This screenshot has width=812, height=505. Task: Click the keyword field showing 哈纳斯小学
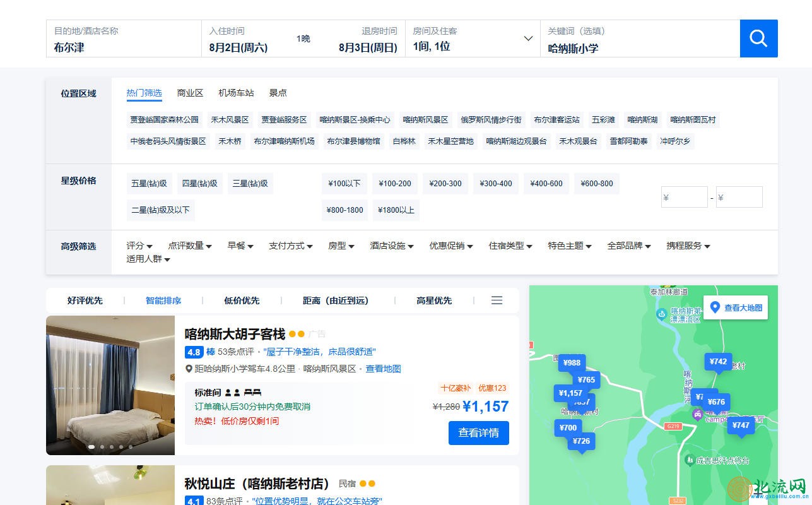[640, 39]
